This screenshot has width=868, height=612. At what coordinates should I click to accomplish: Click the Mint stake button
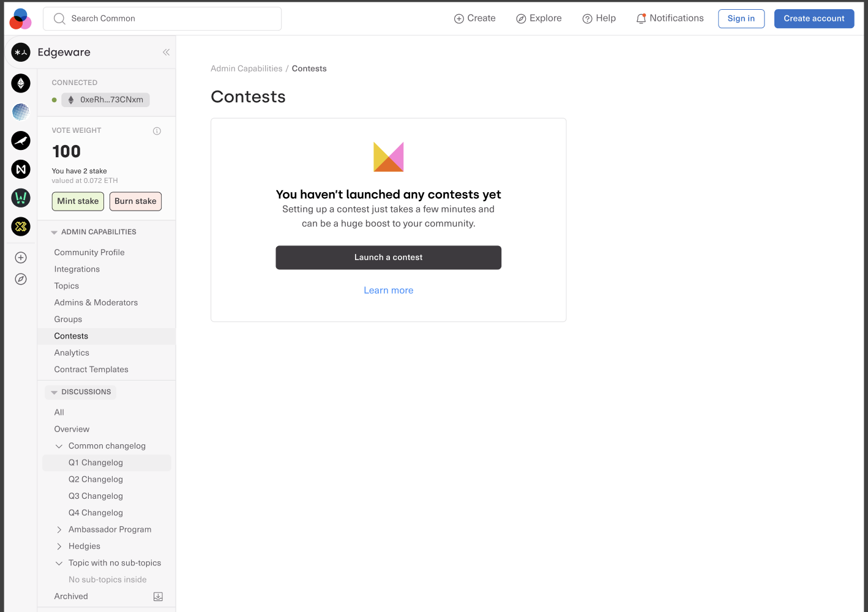click(78, 201)
